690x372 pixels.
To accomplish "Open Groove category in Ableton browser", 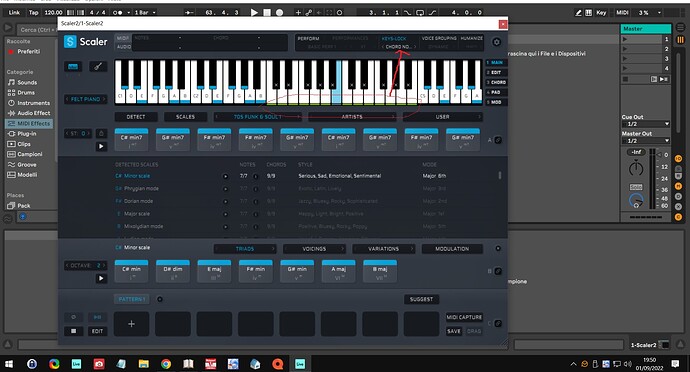I will (22, 165).
